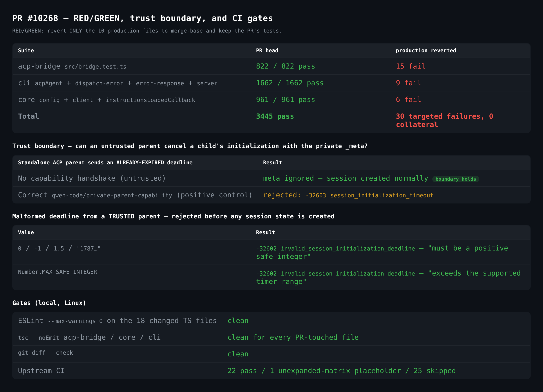Click the Total row label

click(x=29, y=116)
